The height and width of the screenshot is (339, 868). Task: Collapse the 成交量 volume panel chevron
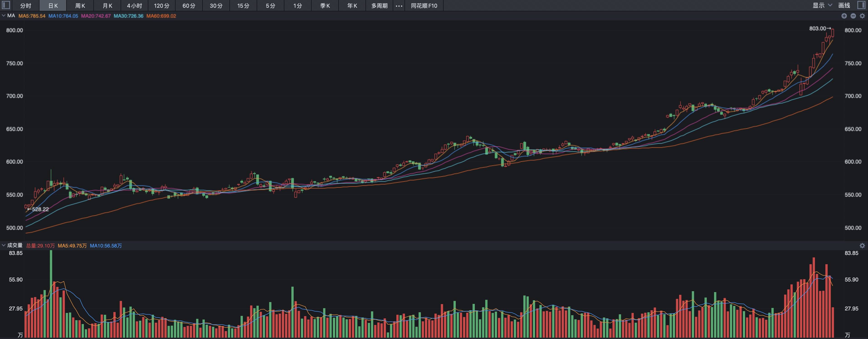pos(3,245)
